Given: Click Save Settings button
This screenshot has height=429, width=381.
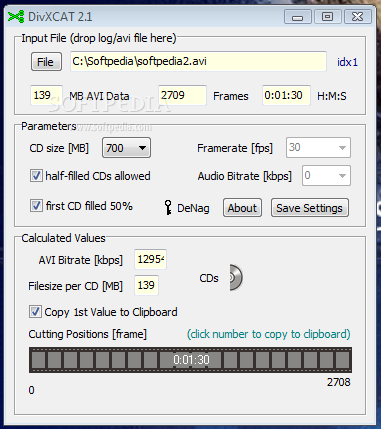Looking at the screenshot, I should click(x=310, y=208).
